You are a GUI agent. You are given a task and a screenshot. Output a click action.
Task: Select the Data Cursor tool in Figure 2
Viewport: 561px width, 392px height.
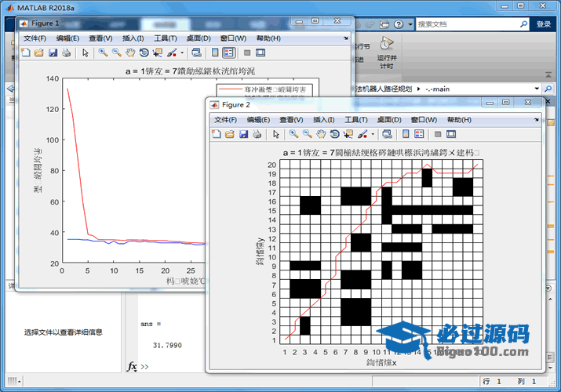[348, 134]
